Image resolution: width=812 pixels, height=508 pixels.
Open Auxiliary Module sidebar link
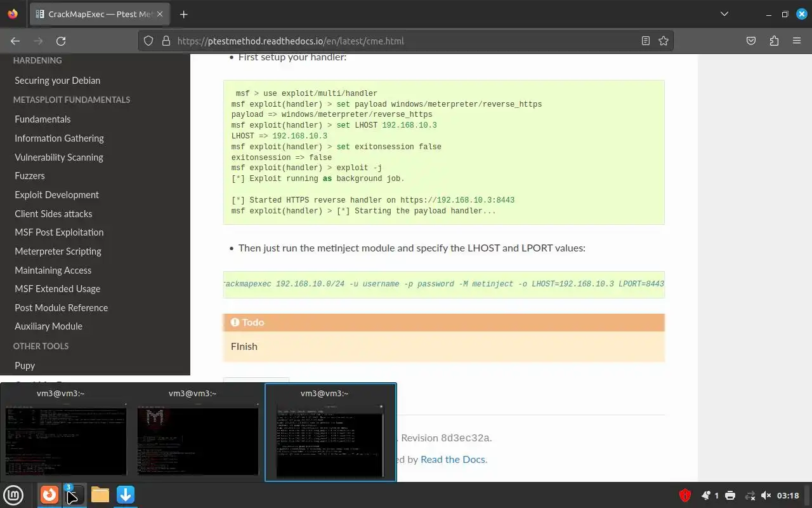point(48,326)
